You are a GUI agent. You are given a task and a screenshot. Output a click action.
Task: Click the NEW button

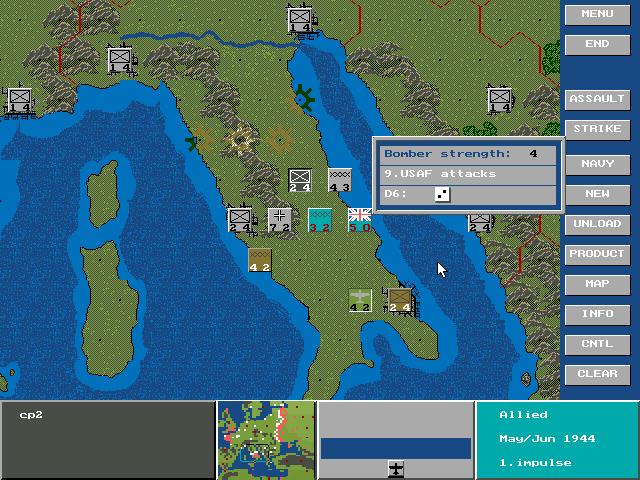coord(597,194)
